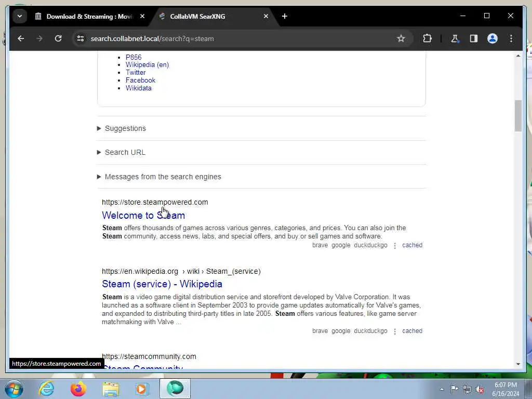
Task: Reload the current page
Action: (x=58, y=38)
